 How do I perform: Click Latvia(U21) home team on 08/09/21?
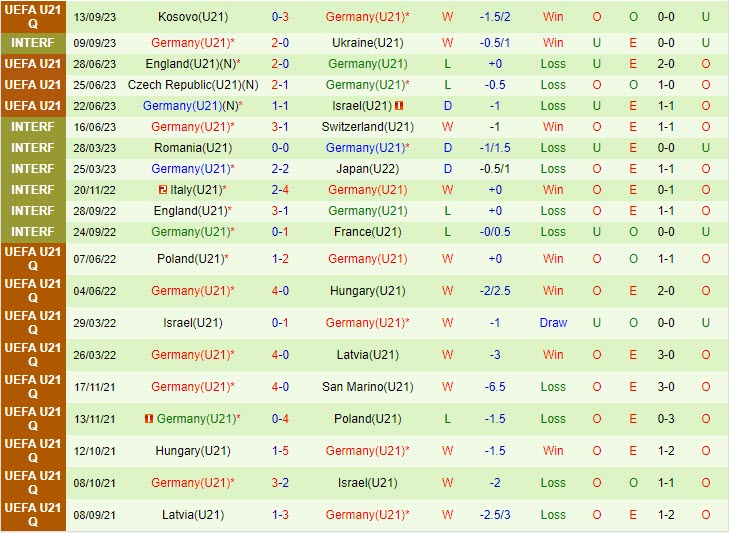click(193, 515)
